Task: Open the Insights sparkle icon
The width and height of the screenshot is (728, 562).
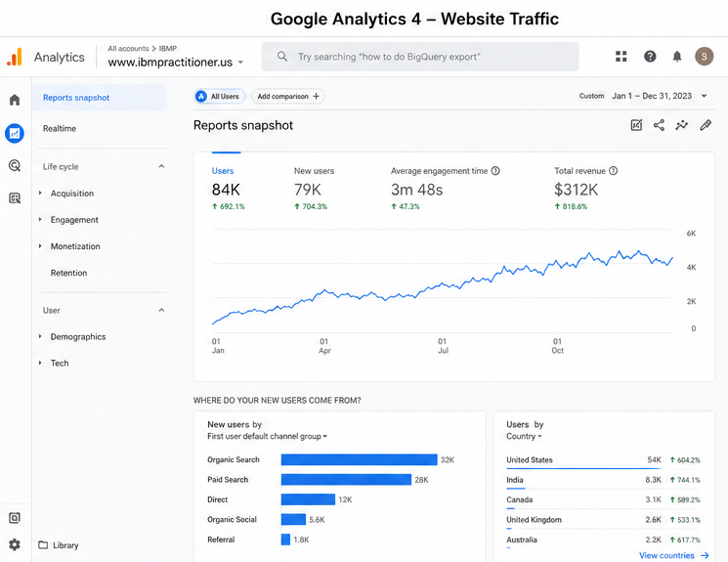Action: tap(681, 125)
